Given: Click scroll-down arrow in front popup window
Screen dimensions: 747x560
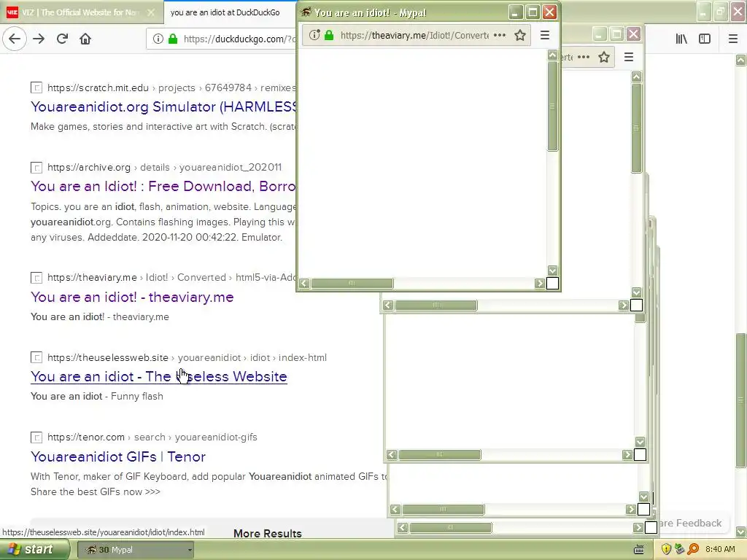Looking at the screenshot, I should pyautogui.click(x=552, y=270).
